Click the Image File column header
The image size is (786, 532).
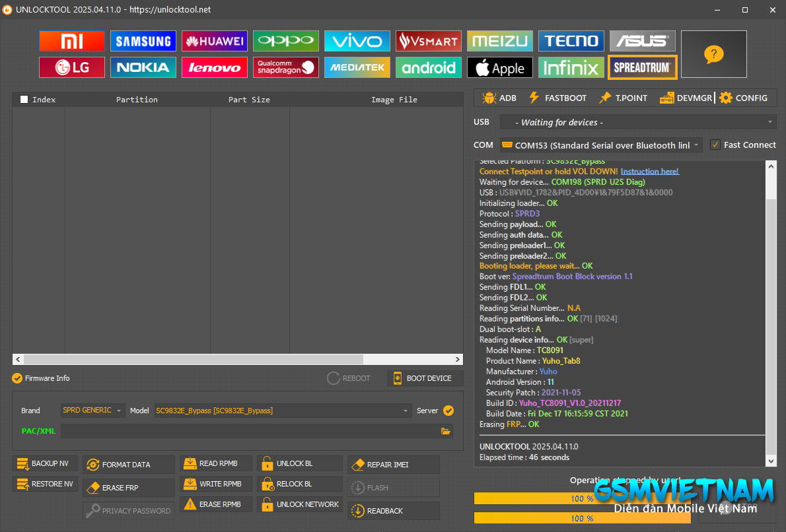(394, 100)
